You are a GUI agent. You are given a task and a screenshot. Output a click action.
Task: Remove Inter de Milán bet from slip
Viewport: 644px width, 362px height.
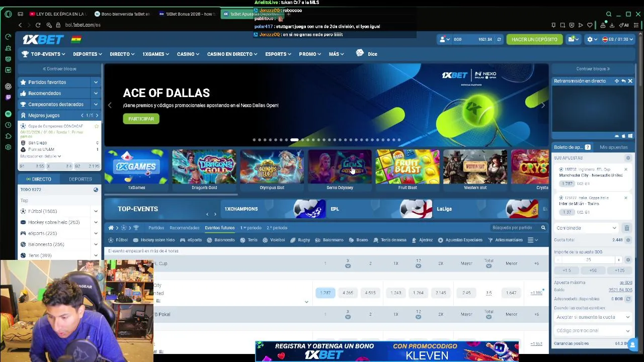point(626,198)
